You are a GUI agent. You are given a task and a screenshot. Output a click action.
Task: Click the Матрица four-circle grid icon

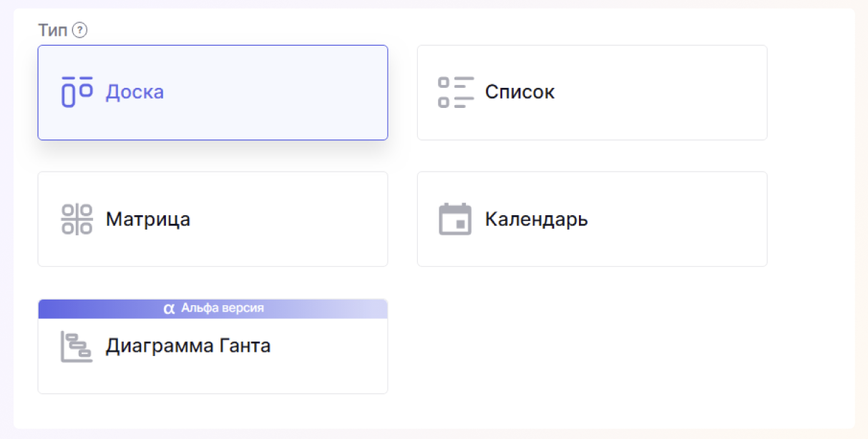(77, 219)
